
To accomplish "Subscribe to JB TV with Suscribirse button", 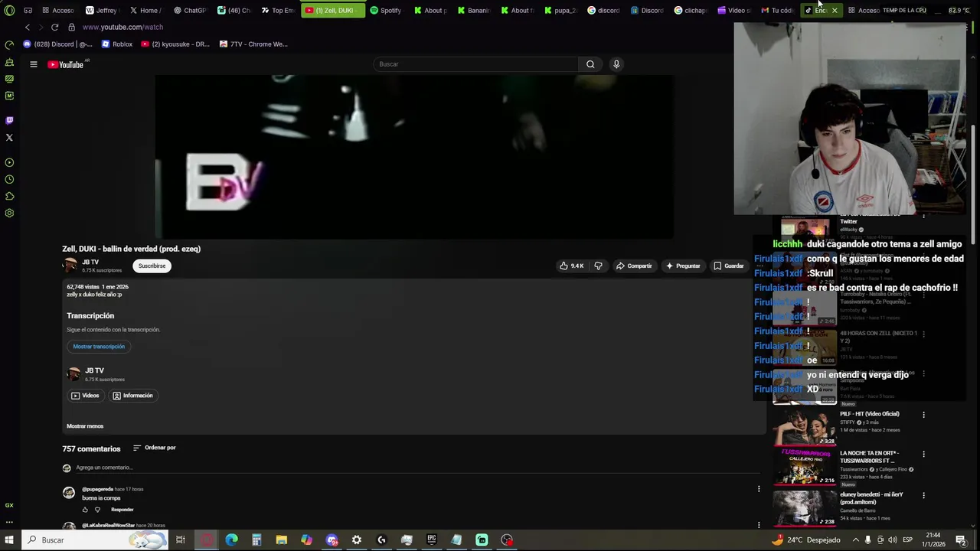I will [152, 266].
